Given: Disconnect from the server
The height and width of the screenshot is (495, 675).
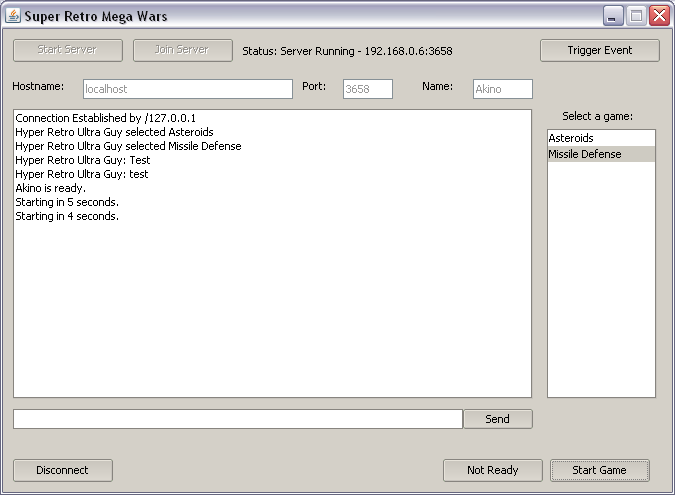Looking at the screenshot, I should [63, 470].
